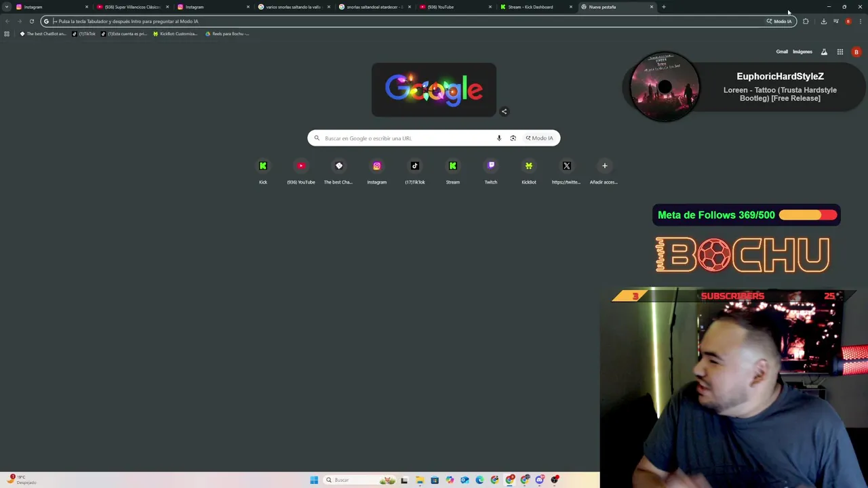Open weather widget Despejado on taskbar
This screenshot has height=488, width=868.
point(22,480)
